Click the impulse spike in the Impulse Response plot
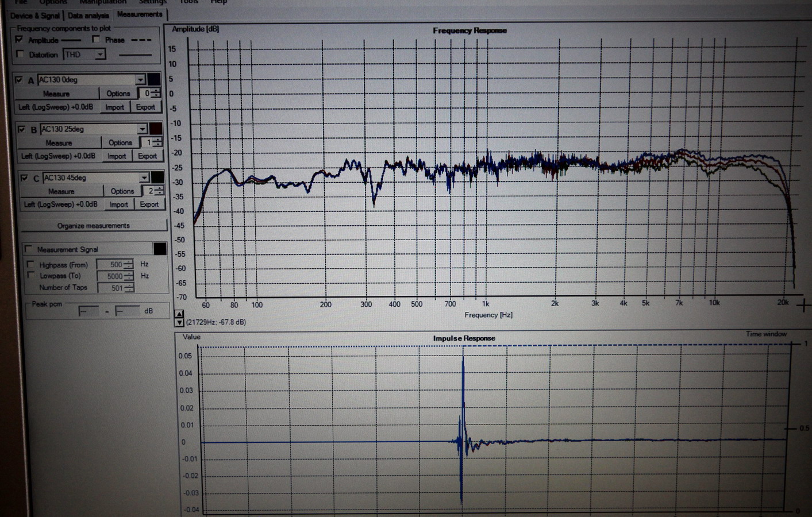 point(463,425)
